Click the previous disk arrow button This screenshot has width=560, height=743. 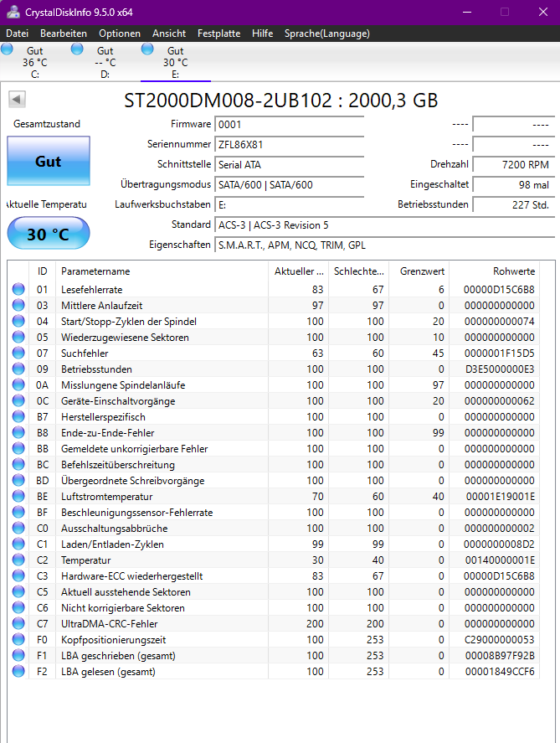(x=17, y=100)
